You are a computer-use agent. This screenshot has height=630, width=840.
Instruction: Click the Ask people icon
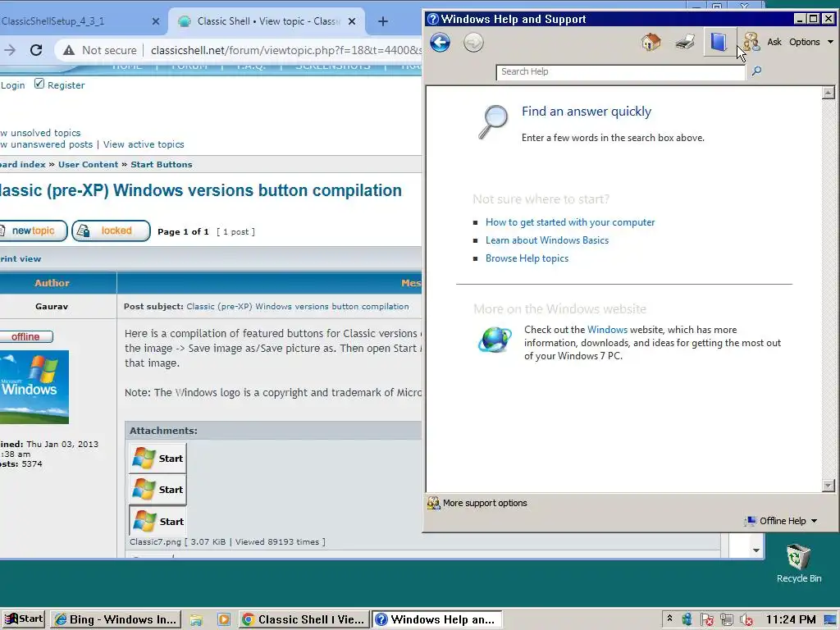[751, 42]
